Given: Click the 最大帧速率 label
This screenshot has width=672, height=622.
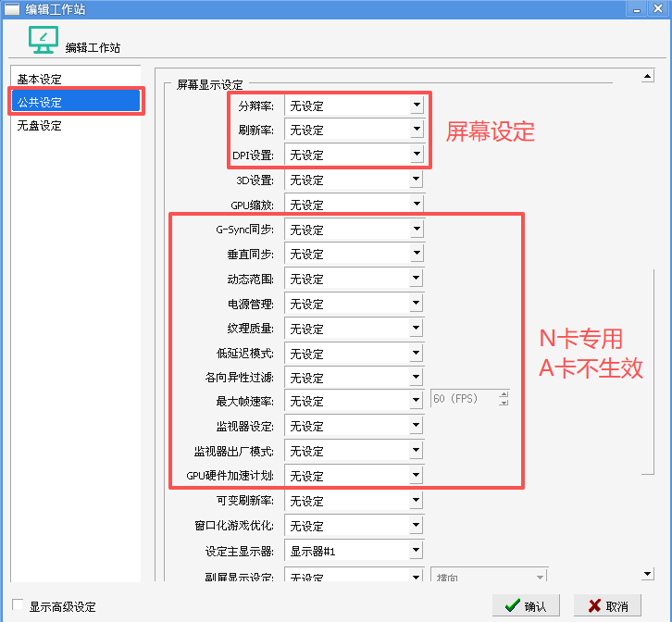Looking at the screenshot, I should (x=244, y=401).
